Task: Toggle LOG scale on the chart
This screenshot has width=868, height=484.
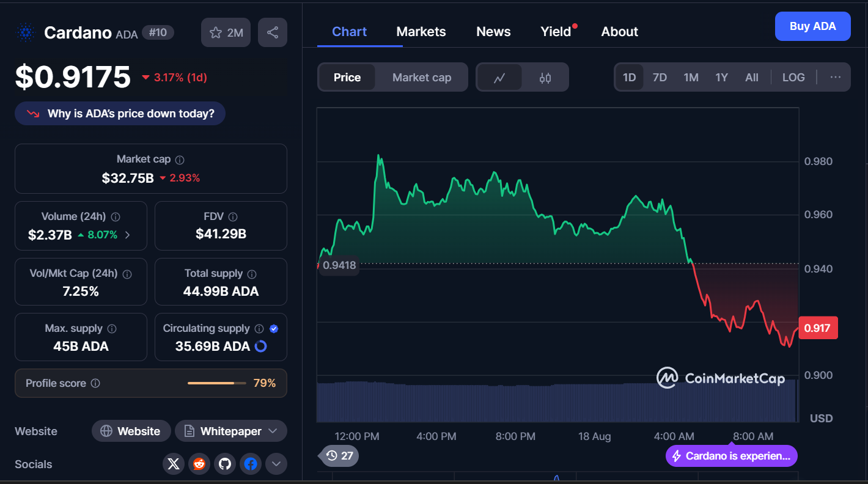Action: (x=793, y=78)
